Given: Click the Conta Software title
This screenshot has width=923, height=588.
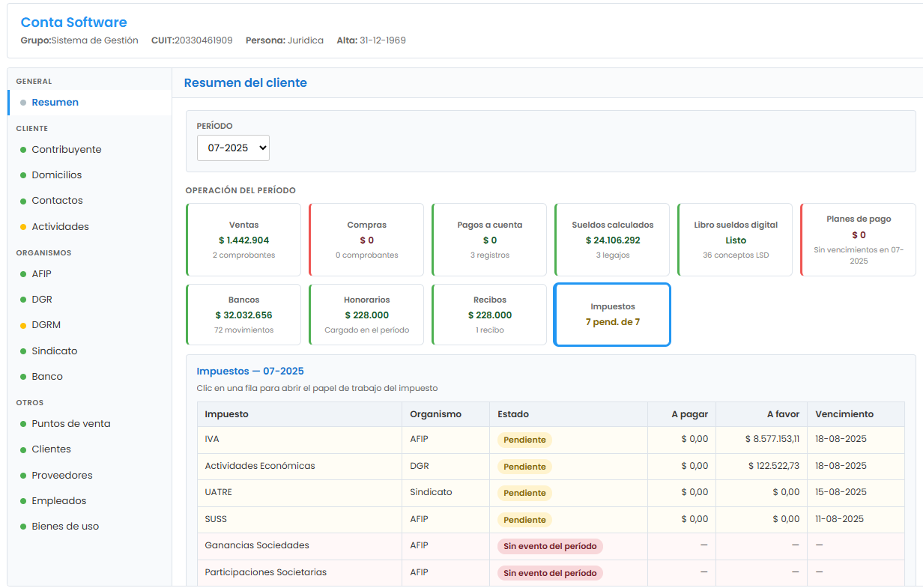Looking at the screenshot, I should [73, 22].
